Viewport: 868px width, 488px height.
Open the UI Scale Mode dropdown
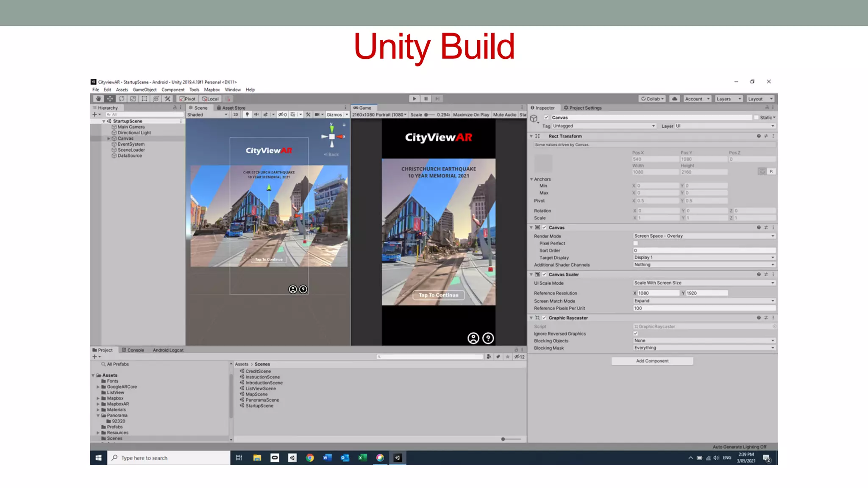pos(704,283)
